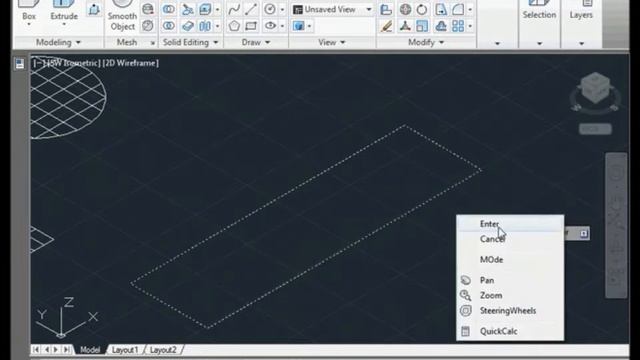640x360 pixels.
Task: Expand the Layers panel arrow
Action: point(581,43)
